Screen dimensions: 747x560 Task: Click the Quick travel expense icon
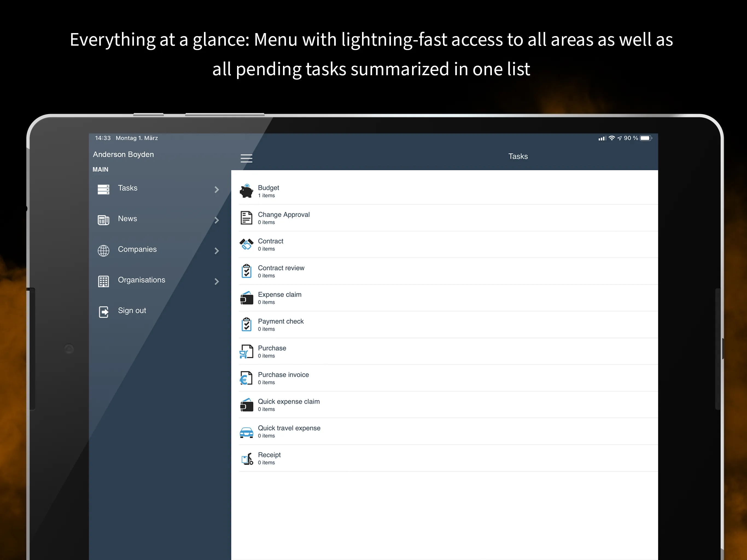[246, 431]
